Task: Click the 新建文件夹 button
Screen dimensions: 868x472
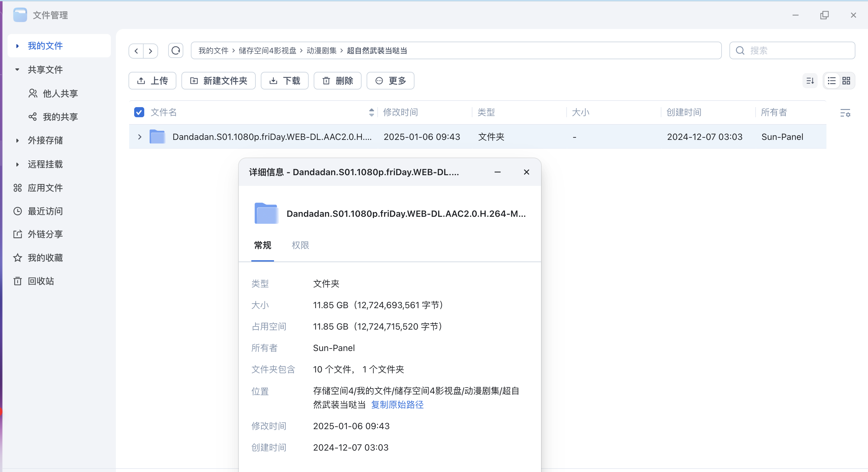Action: coord(218,81)
